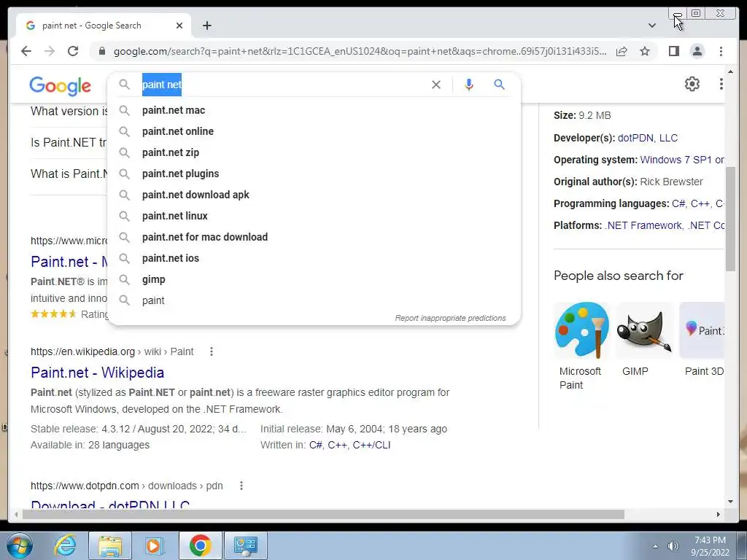Click the horizontal scrollbar right arrow
This screenshot has width=747, height=560.
(x=719, y=514)
